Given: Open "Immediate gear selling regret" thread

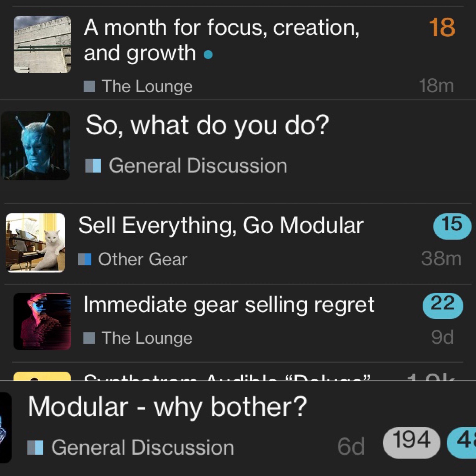Looking at the screenshot, I should tap(229, 305).
